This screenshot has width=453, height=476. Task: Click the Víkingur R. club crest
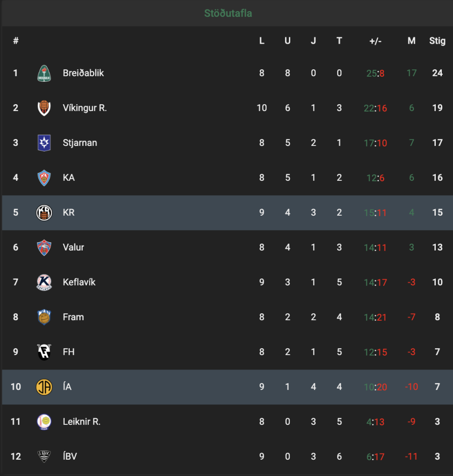click(44, 108)
